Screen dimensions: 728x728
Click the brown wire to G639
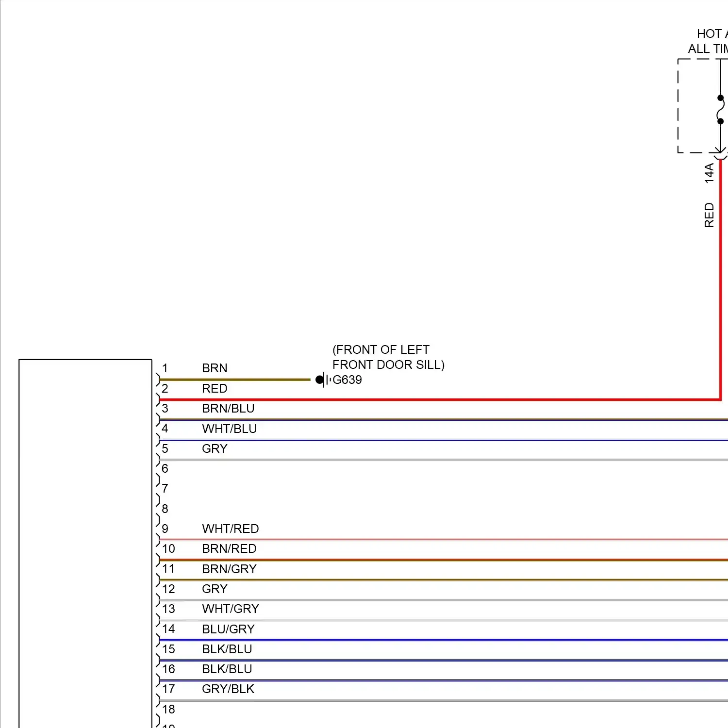[x=235, y=380]
